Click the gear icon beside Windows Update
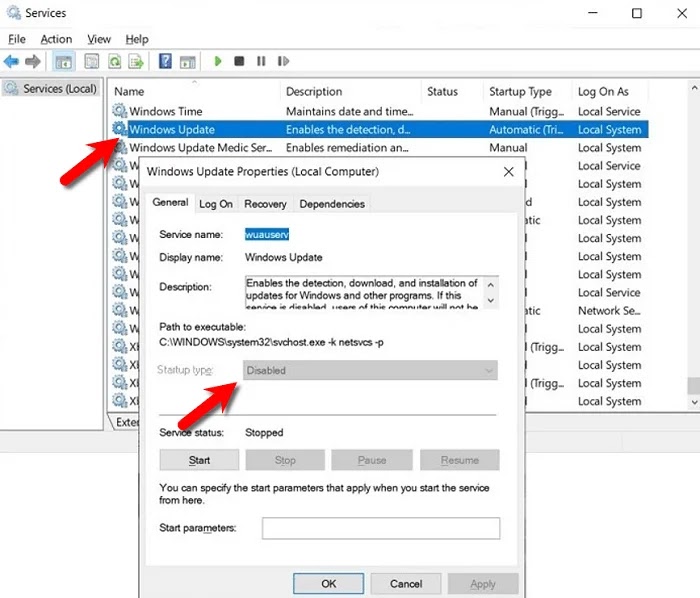Viewport: 700px width, 598px height. click(120, 129)
